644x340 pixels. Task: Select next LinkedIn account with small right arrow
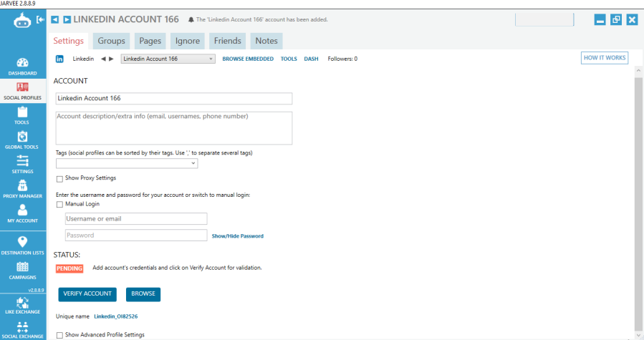pos(111,59)
